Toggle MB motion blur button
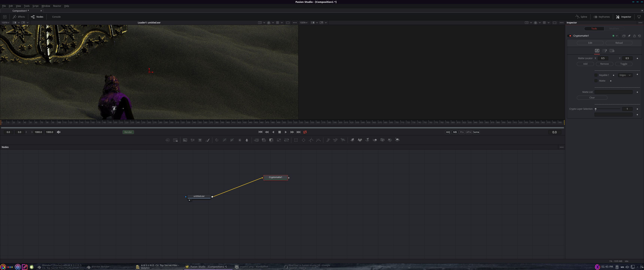The height and width of the screenshot is (270, 644). (x=455, y=132)
